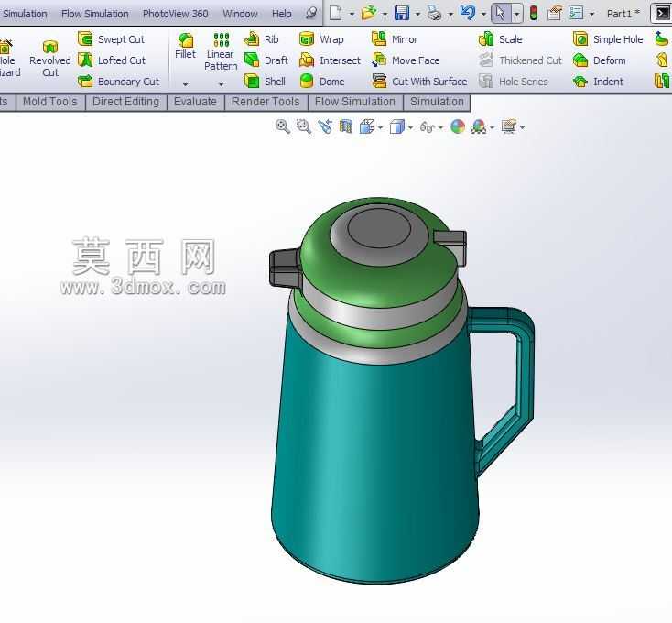
Task: Click the Print icon
Action: tap(435, 14)
